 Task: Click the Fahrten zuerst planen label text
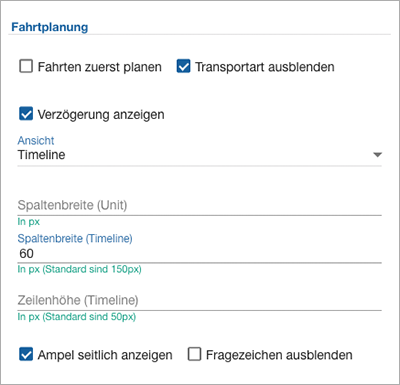pyautogui.click(x=100, y=67)
